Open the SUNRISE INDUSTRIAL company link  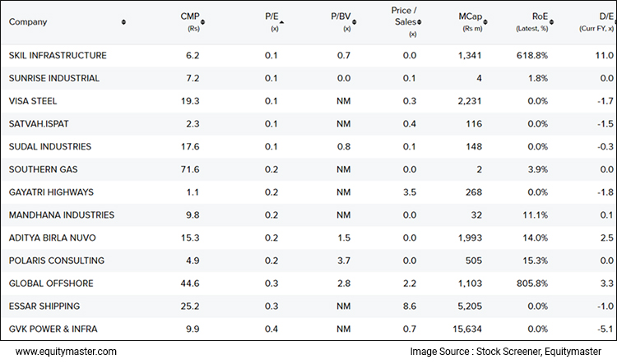point(54,78)
